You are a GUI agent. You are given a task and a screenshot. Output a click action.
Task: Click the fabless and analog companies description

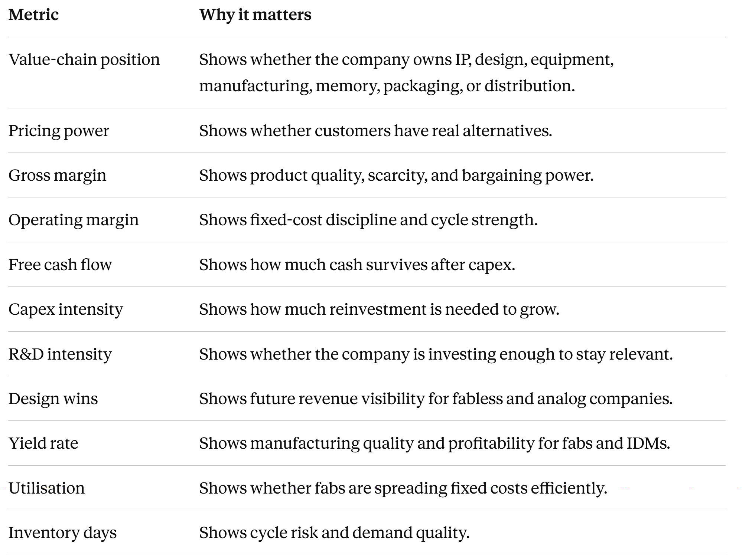[436, 399]
